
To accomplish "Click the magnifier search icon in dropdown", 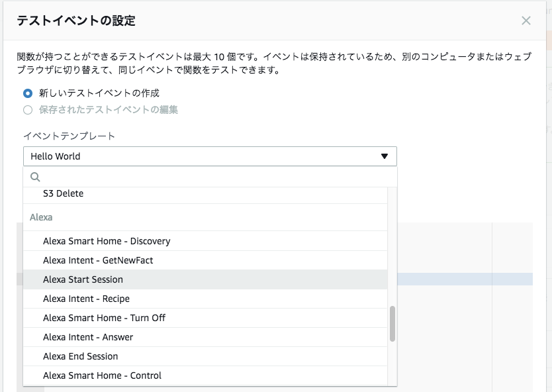I will tap(36, 177).
